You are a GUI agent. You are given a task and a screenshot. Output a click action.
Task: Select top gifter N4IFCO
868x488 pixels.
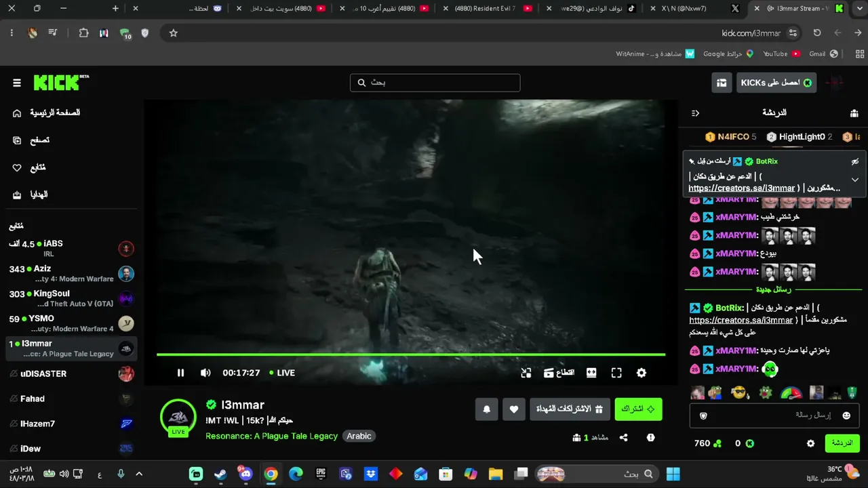point(731,137)
